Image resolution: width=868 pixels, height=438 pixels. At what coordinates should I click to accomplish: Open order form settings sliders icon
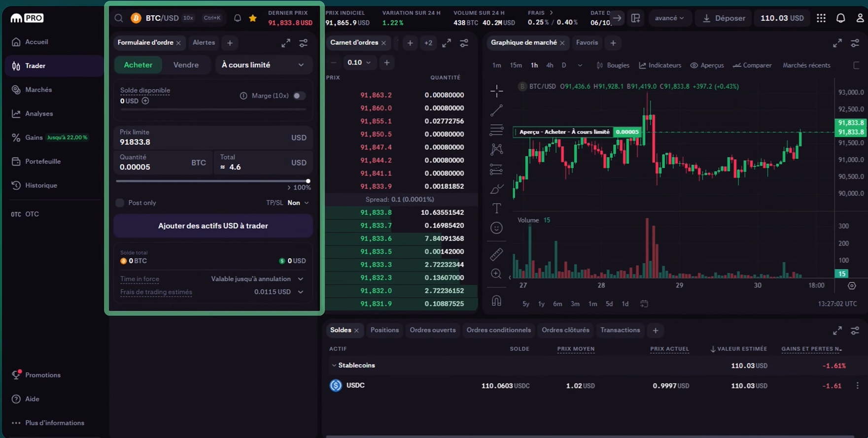[304, 43]
